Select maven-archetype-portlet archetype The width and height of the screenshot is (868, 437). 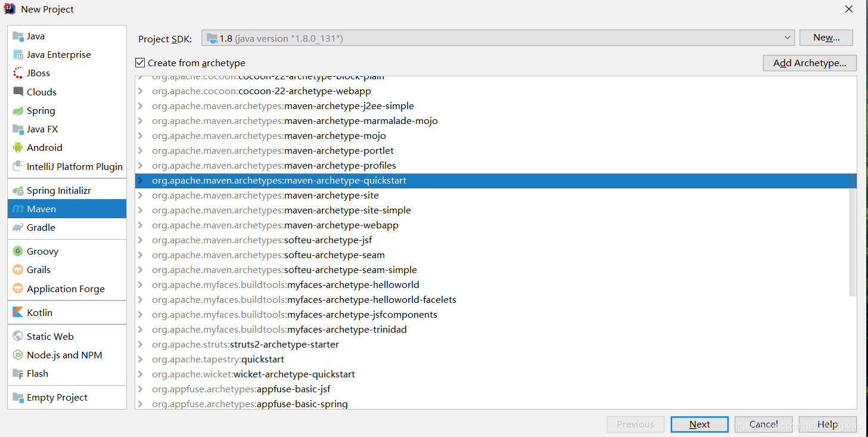[496, 150]
